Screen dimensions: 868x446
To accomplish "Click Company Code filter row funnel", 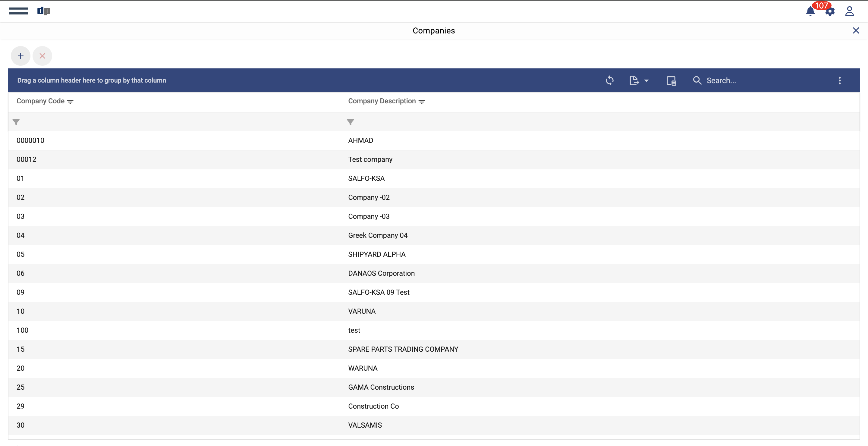I will (x=16, y=122).
